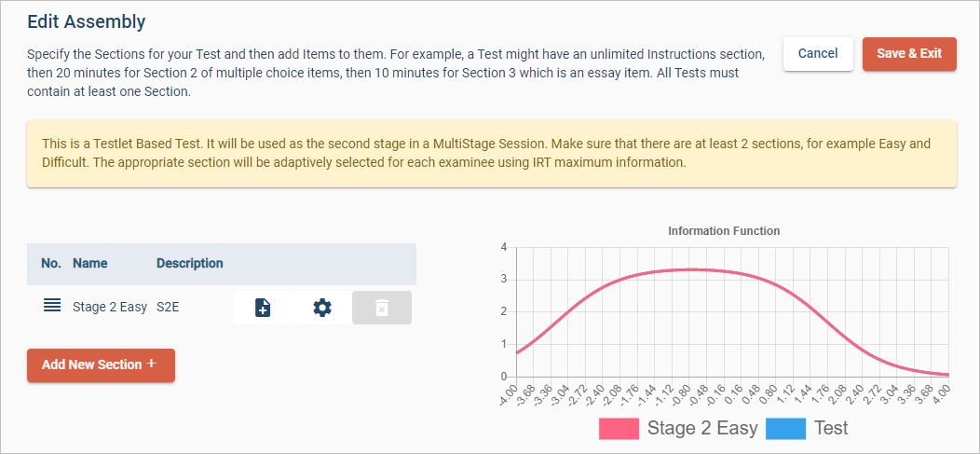Toggle the Test legend label text
Screen dimensions: 980x454
point(831,429)
